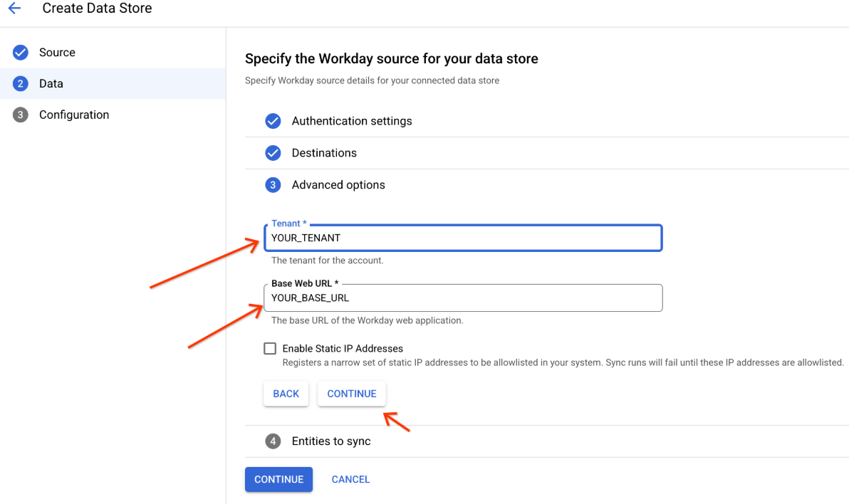Expand the Authentication settings section
The width and height of the screenshot is (849, 504).
[x=547, y=121]
